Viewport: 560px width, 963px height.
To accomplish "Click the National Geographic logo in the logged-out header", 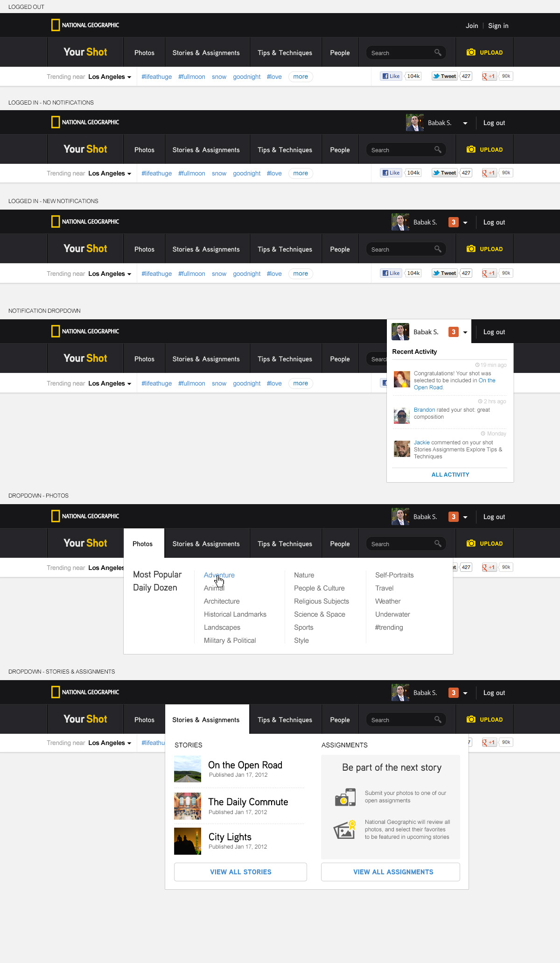I will click(x=85, y=25).
